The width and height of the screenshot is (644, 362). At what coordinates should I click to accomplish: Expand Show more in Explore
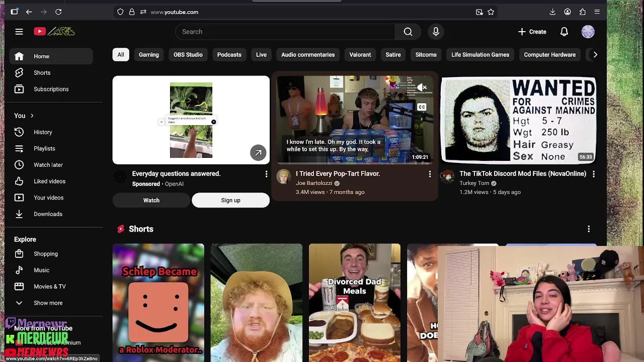[48, 303]
